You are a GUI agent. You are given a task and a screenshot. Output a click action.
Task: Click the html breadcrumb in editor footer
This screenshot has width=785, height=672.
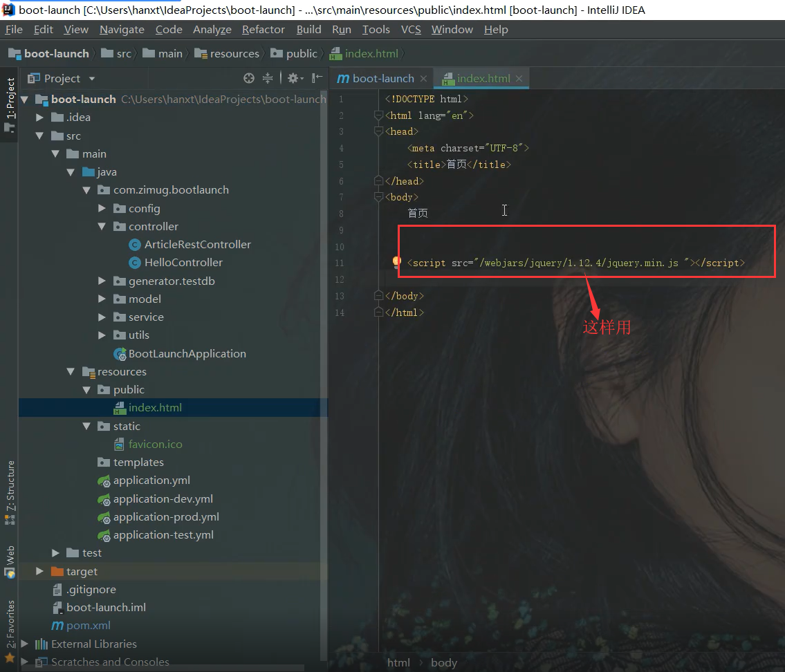click(398, 662)
